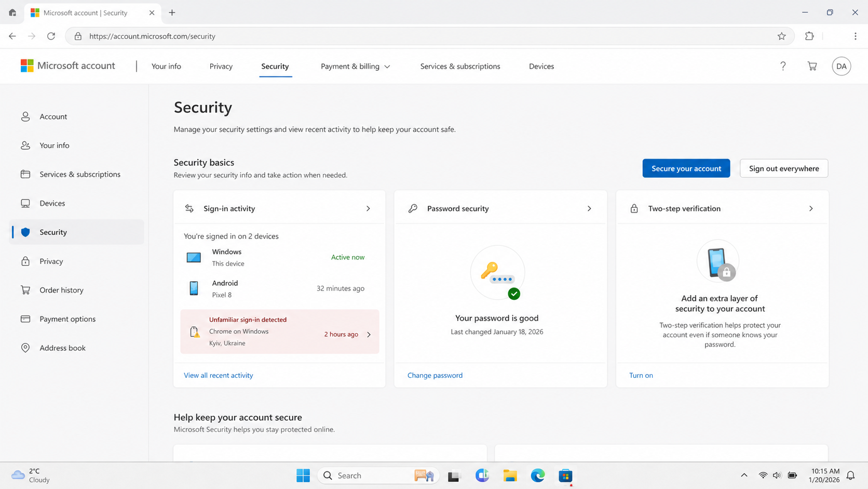The image size is (868, 489).
Task: Open Payment options in the sidebar
Action: (77, 319)
